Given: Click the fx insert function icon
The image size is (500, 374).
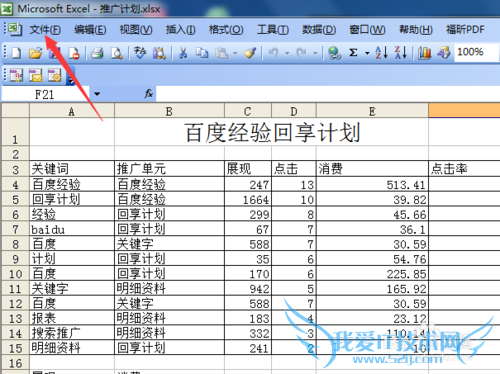Looking at the screenshot, I should coord(149,94).
